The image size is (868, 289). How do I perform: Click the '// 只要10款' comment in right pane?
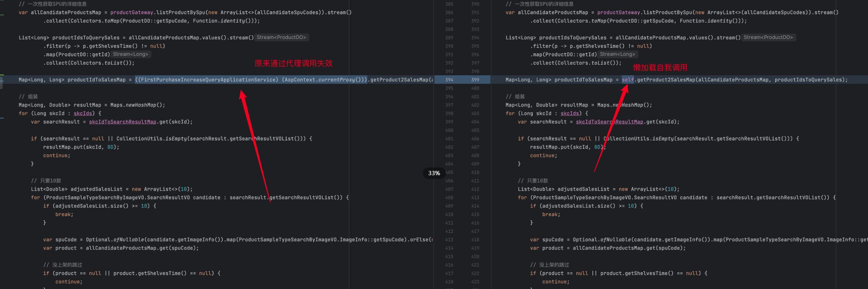[x=533, y=181]
